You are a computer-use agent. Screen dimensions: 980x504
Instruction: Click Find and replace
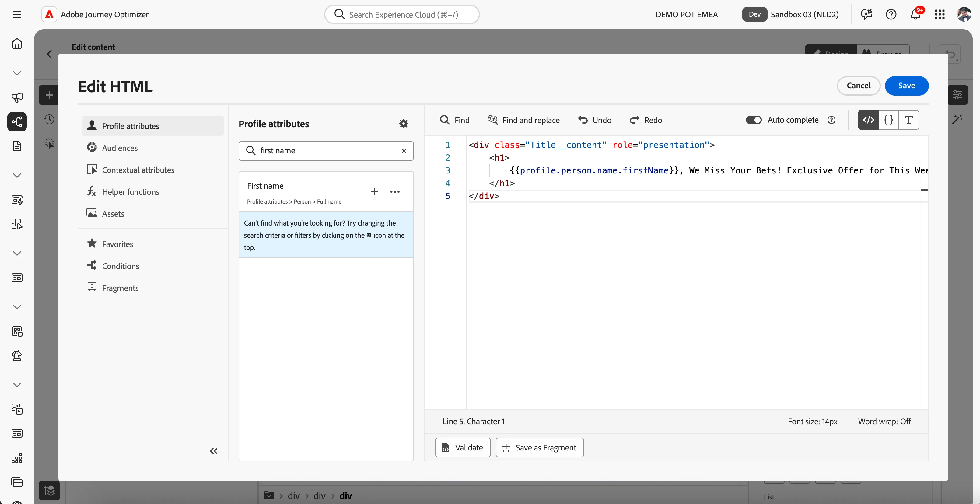(x=523, y=120)
